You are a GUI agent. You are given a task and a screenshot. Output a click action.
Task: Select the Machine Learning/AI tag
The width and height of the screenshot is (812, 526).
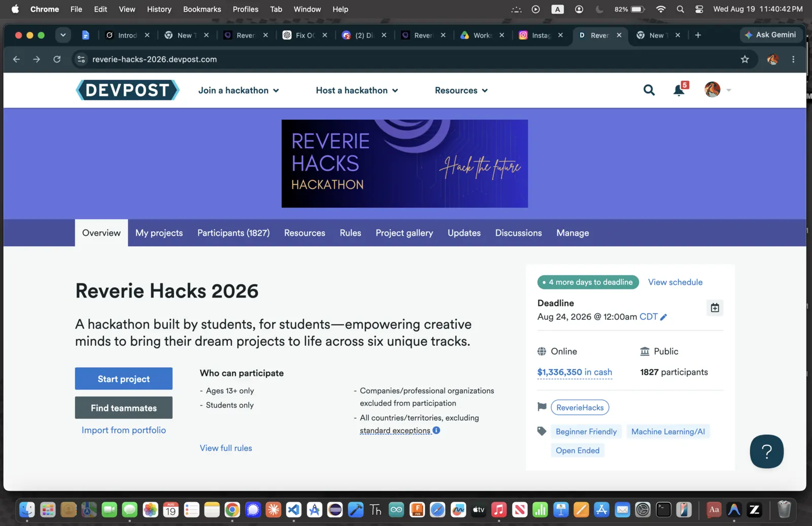click(x=668, y=432)
